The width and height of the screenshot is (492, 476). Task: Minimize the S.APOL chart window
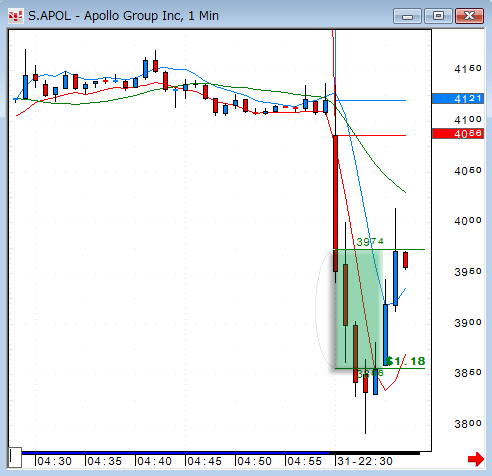click(x=407, y=16)
